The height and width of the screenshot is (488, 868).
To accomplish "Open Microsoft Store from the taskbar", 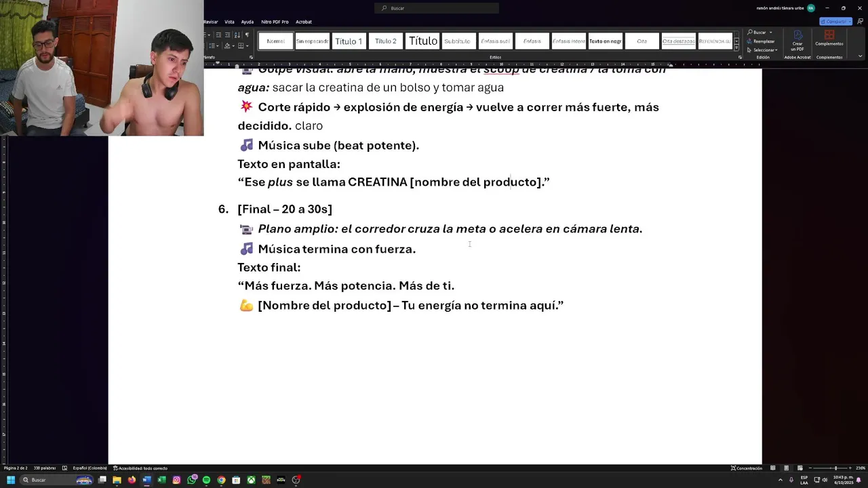I will click(236, 480).
